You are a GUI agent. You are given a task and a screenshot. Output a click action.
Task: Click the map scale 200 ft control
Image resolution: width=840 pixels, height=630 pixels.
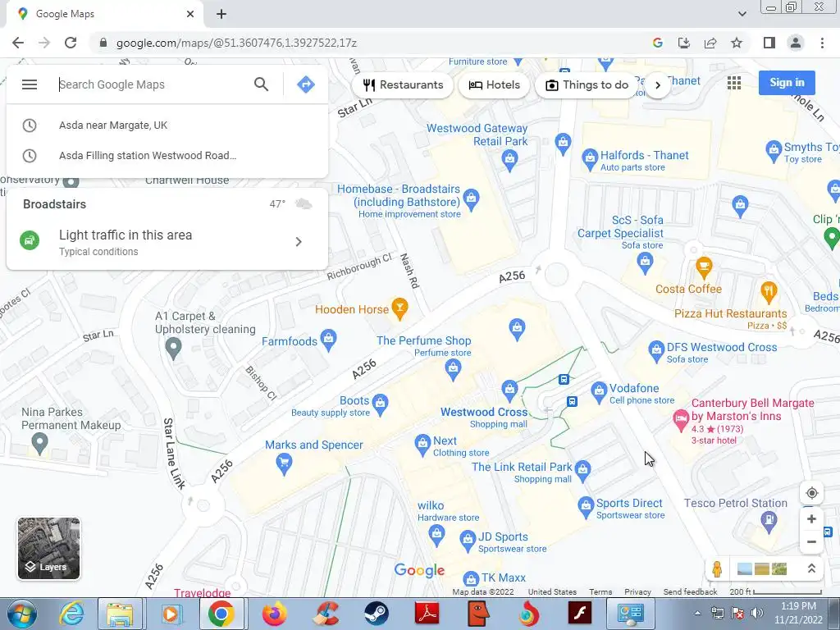[x=776, y=592]
